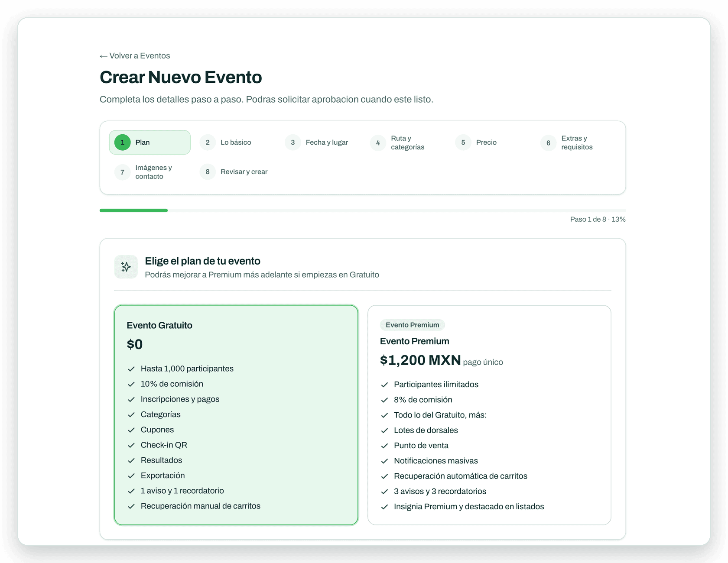Click checkmark beside '1 aviso y 1 recordatorio'
Viewport: 728px width, 563px height.
pos(131,491)
